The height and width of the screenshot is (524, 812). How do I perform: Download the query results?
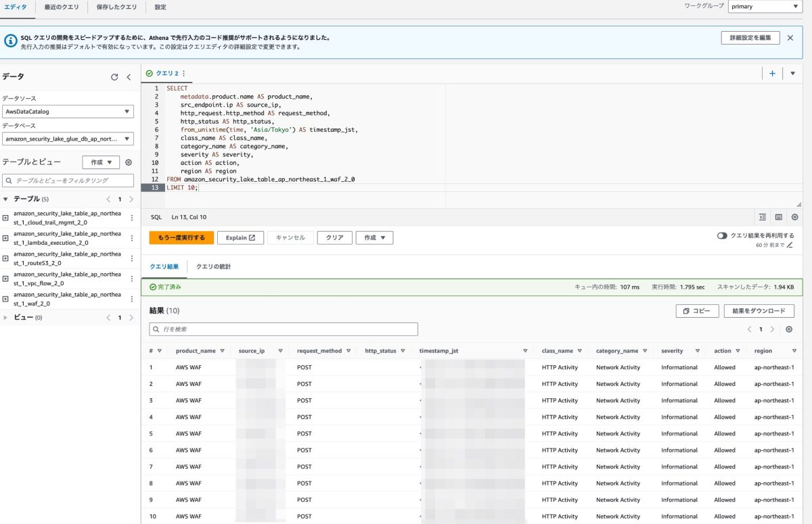point(759,311)
